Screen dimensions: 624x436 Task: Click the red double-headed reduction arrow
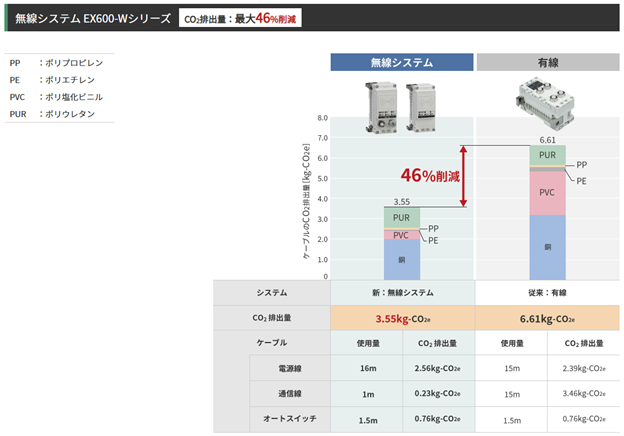tap(462, 176)
